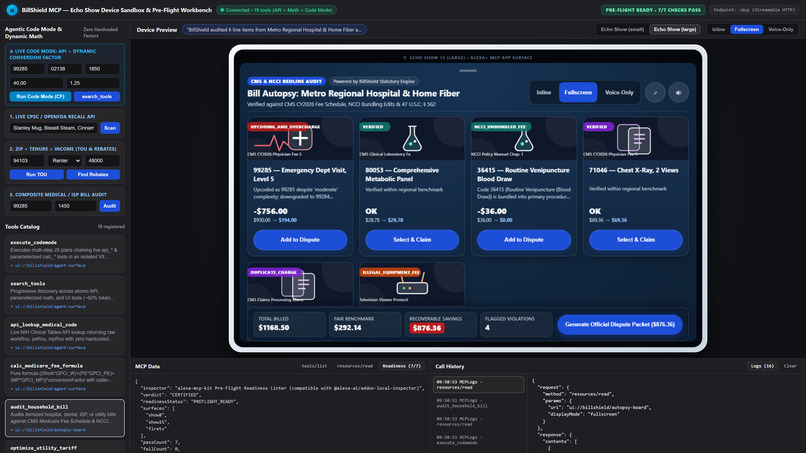Choose Fullscreen inside the Bill Autopsy header
The image size is (806, 453).
tap(578, 93)
